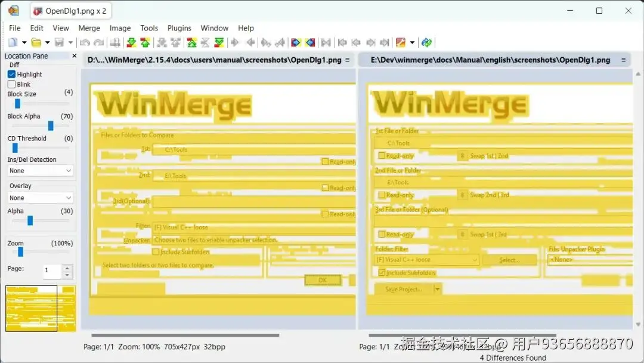Image resolution: width=644 pixels, height=363 pixels.
Task: Enable the Blink checkbox
Action: click(11, 84)
